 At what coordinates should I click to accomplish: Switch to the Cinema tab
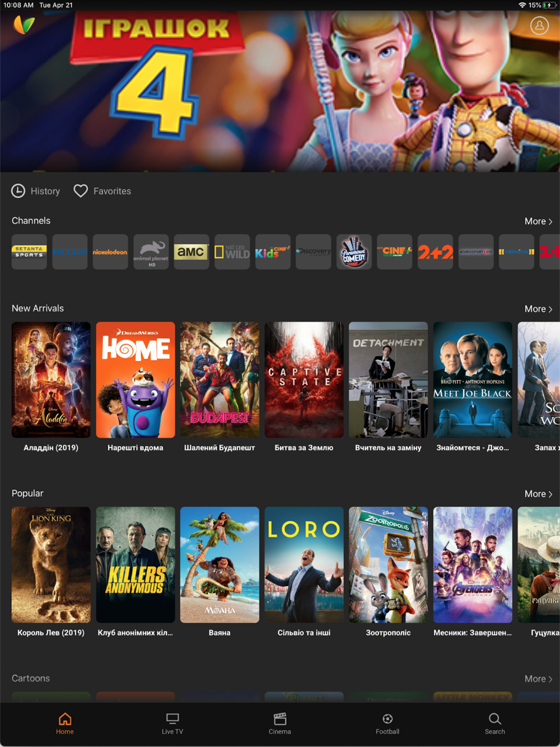point(280,723)
